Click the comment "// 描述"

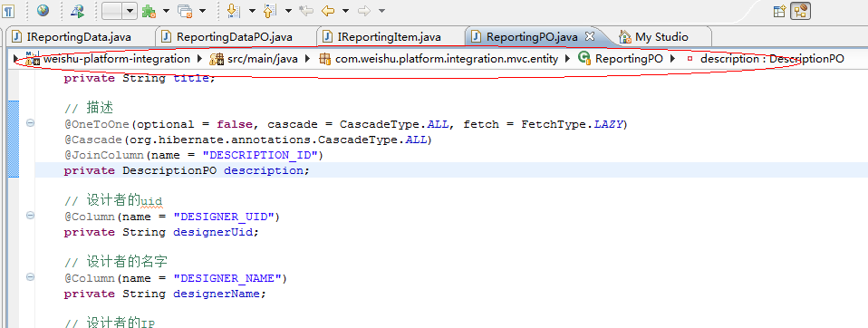pos(89,108)
